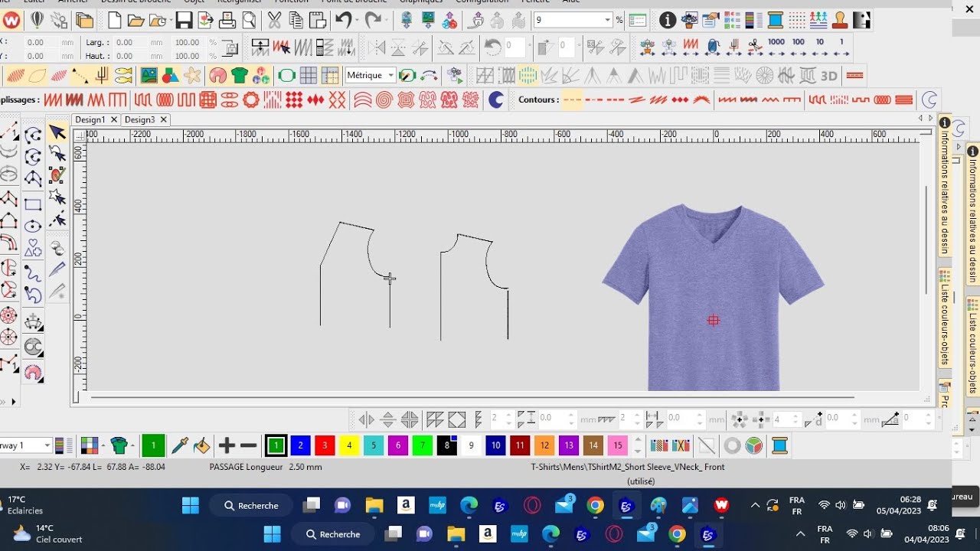The image size is (980, 551).
Task: Pick the eyedropper color tool
Action: click(180, 445)
